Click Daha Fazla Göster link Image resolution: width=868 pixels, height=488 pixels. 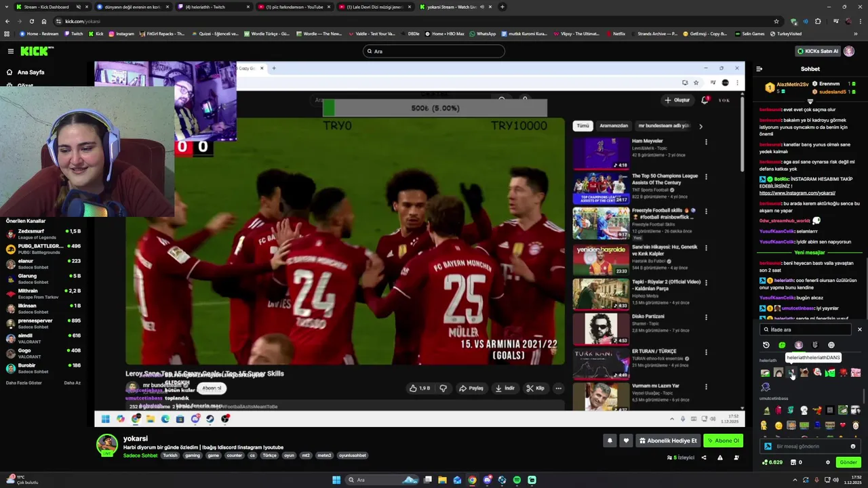(x=24, y=383)
